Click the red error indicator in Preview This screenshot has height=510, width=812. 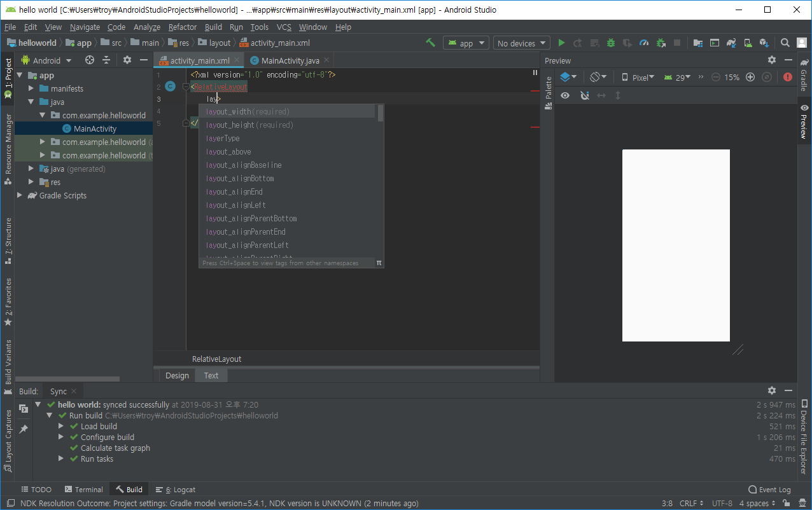(788, 77)
